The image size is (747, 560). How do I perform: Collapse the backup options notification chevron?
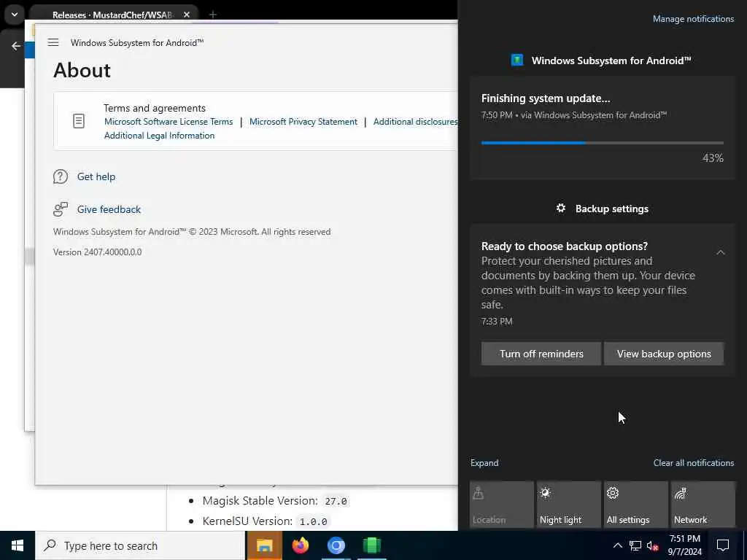tap(720, 252)
